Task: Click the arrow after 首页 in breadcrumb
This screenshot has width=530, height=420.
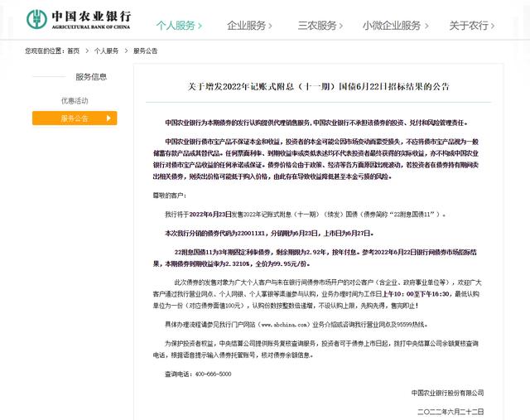Action: [x=87, y=51]
